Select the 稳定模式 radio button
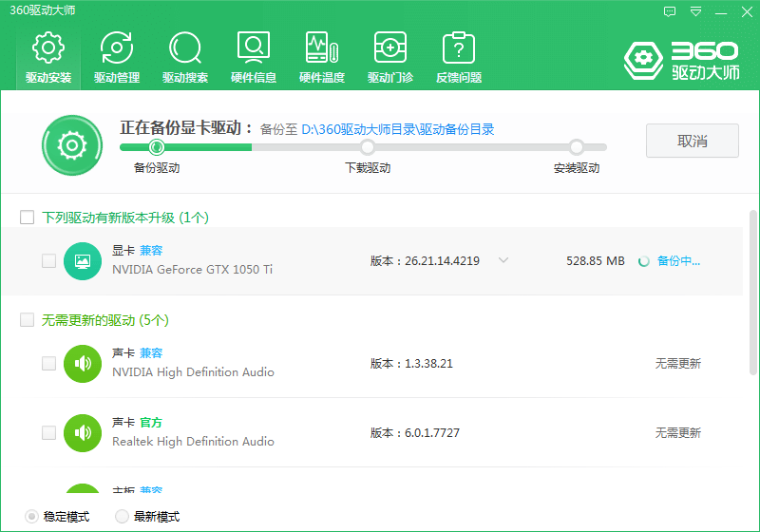Viewport: 760px width, 532px height. pyautogui.click(x=31, y=517)
